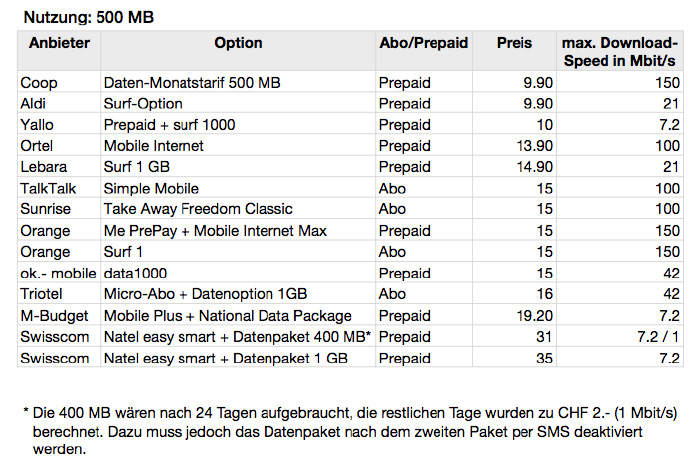Screen dimensions: 699x461
Task: Select the TalkTalk Simple Mobile cell
Action: pos(238,188)
